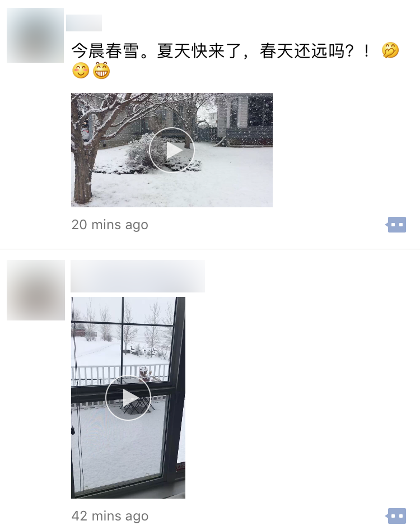Open the first poster's blurred avatar
The width and height of the screenshot is (420, 530).
click(35, 35)
